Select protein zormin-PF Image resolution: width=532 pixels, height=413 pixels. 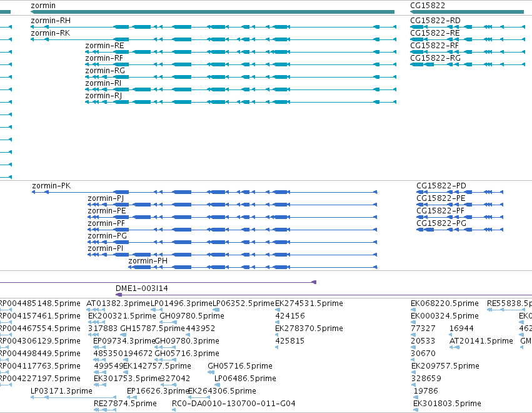106,223
